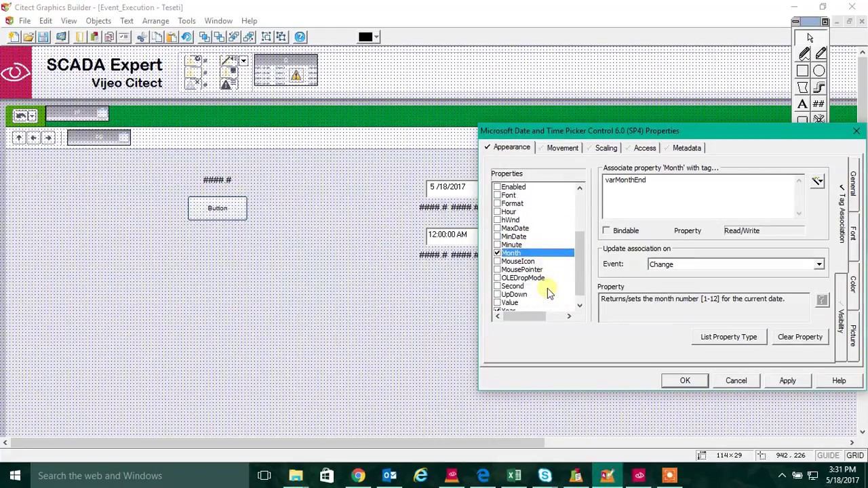
Task: Switch to the Access tab
Action: [x=642, y=148]
